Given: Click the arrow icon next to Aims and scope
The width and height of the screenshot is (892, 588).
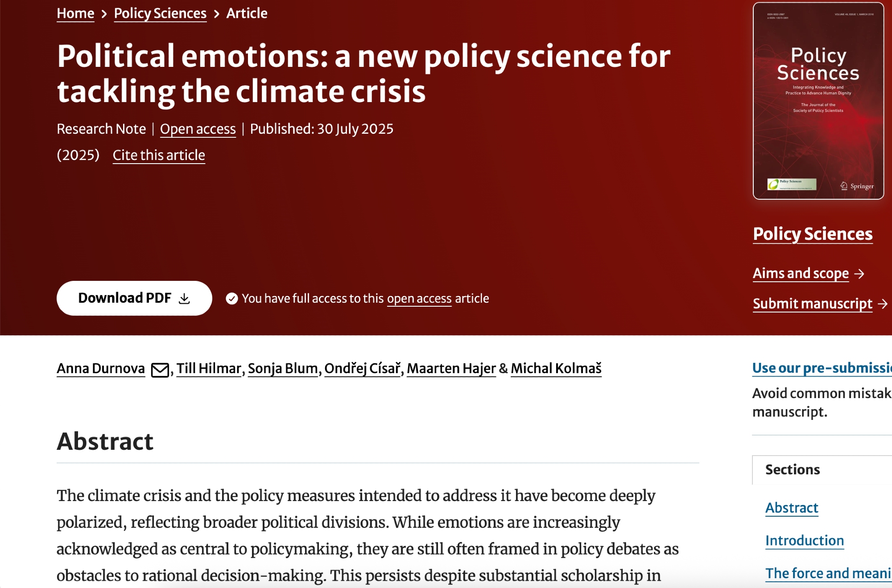Looking at the screenshot, I should click(859, 274).
